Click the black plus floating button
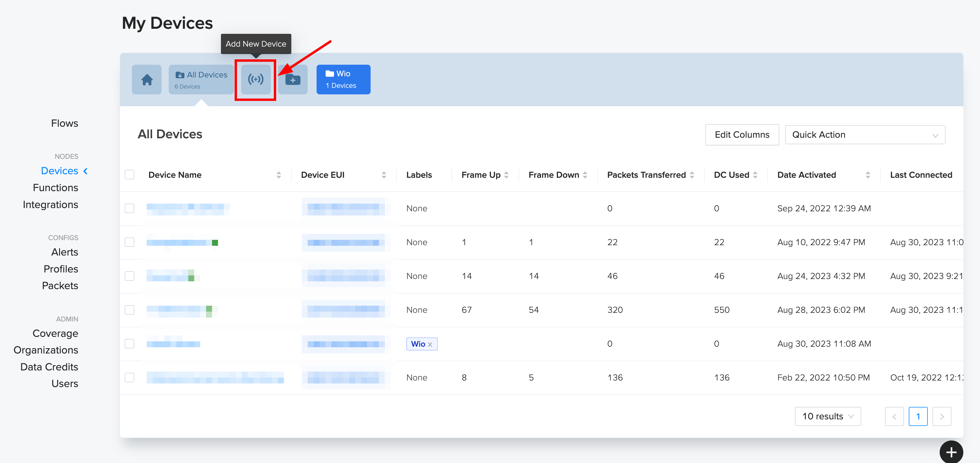Viewport: 980px width, 463px height. pyautogui.click(x=951, y=452)
